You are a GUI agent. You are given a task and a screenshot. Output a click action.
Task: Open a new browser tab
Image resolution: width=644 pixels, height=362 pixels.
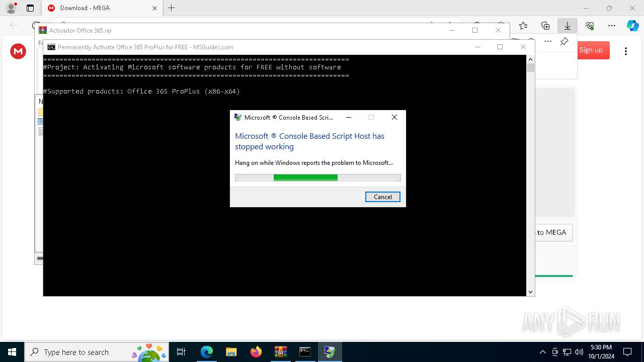point(172,8)
